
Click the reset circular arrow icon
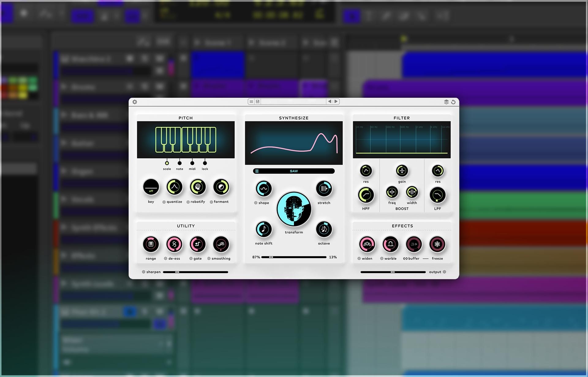tap(453, 102)
